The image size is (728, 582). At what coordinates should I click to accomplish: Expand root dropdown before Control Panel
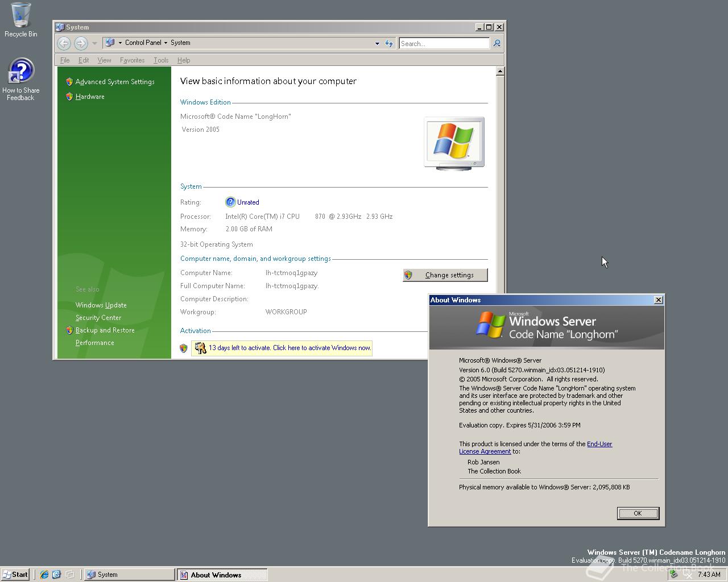pos(119,43)
